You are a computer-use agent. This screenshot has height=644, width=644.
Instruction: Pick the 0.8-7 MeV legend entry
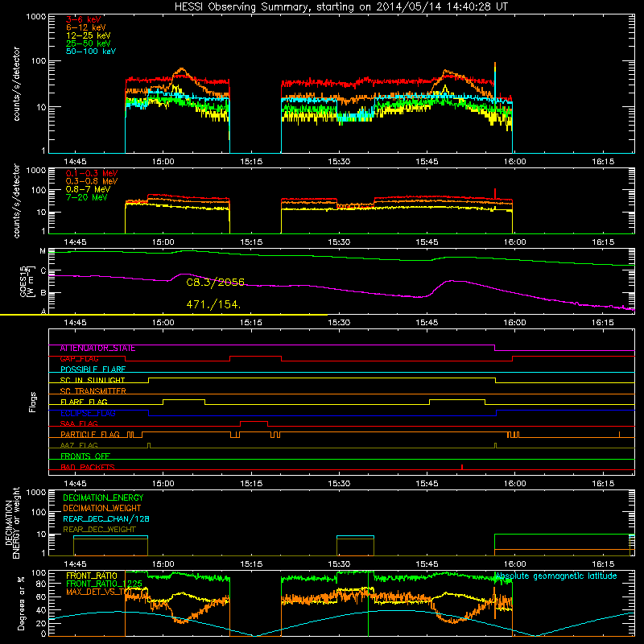(88, 189)
